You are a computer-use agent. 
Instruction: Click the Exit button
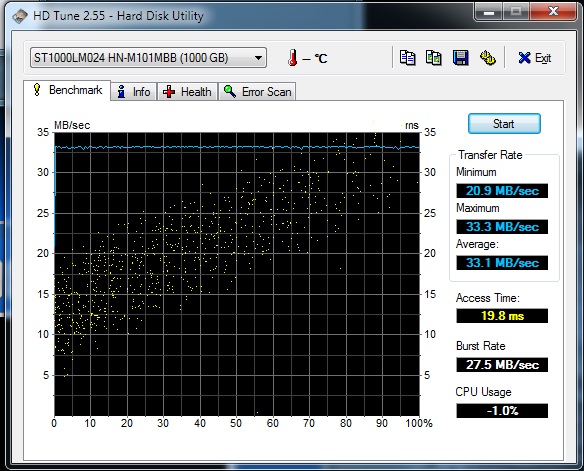click(x=535, y=58)
